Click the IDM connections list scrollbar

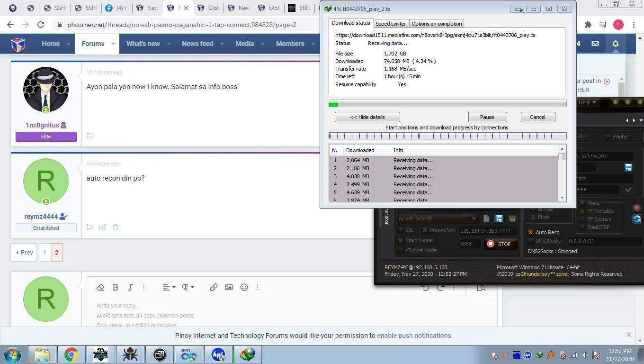pos(562,173)
